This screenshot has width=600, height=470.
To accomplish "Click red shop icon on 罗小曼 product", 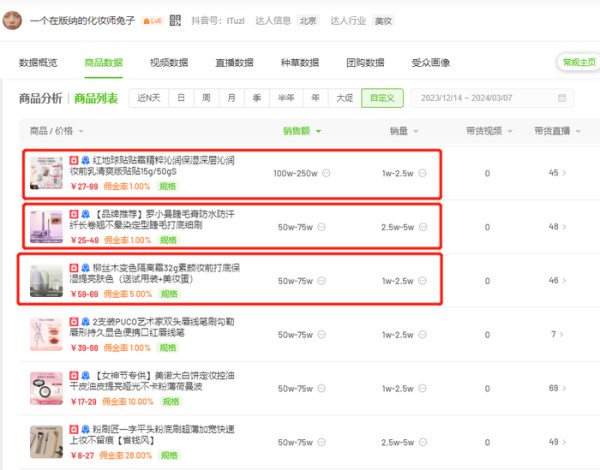I will point(74,214).
